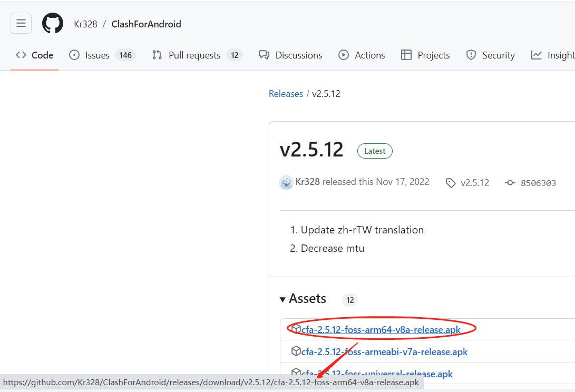Viewport: 575px width, 392px height.
Task: Click the Releases breadcrumb link
Action: [286, 94]
